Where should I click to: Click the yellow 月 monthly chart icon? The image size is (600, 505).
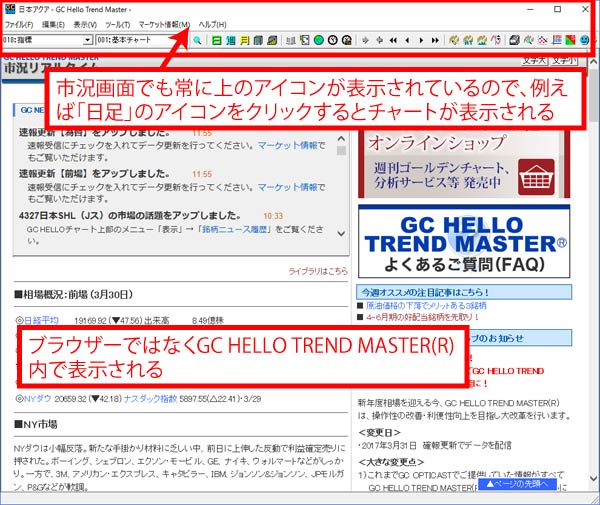pos(245,40)
